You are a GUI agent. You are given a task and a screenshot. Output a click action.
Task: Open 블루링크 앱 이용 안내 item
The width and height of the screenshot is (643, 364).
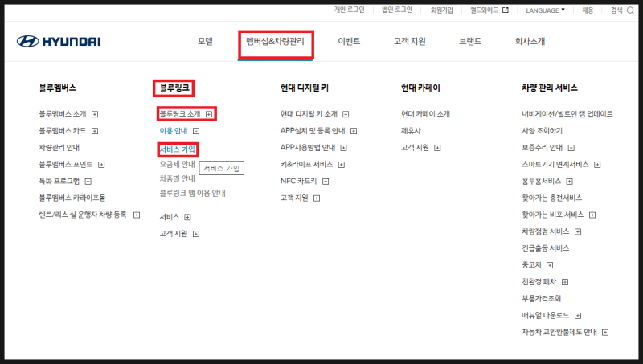[x=192, y=193]
